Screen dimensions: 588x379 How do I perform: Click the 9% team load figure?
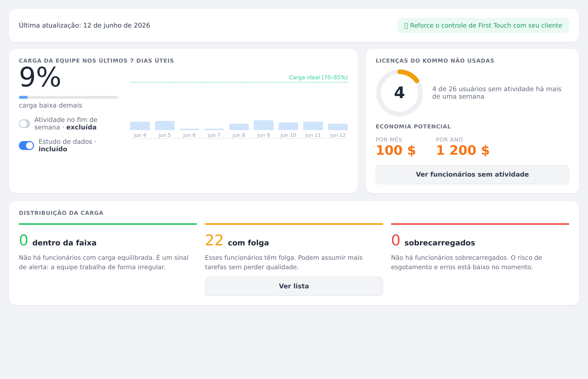pyautogui.click(x=40, y=77)
